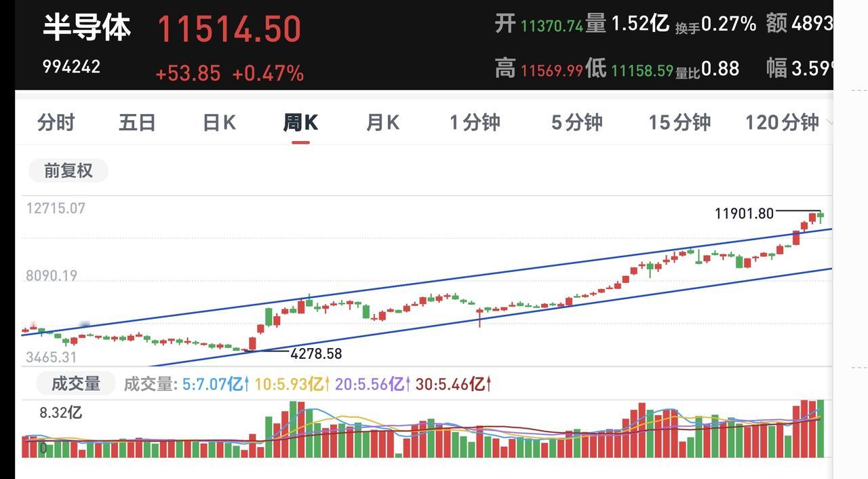Click the last green volume bar
868x479 pixels.
coord(821,428)
